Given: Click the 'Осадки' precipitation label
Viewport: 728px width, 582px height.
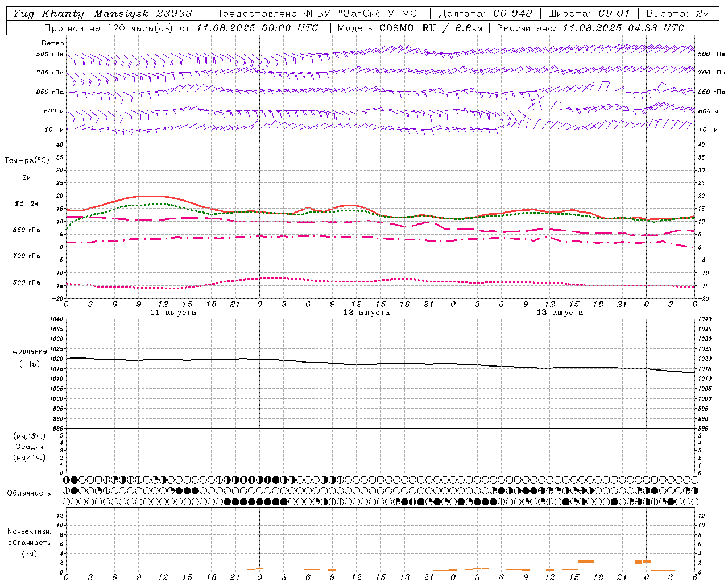Looking at the screenshot, I should [30, 447].
